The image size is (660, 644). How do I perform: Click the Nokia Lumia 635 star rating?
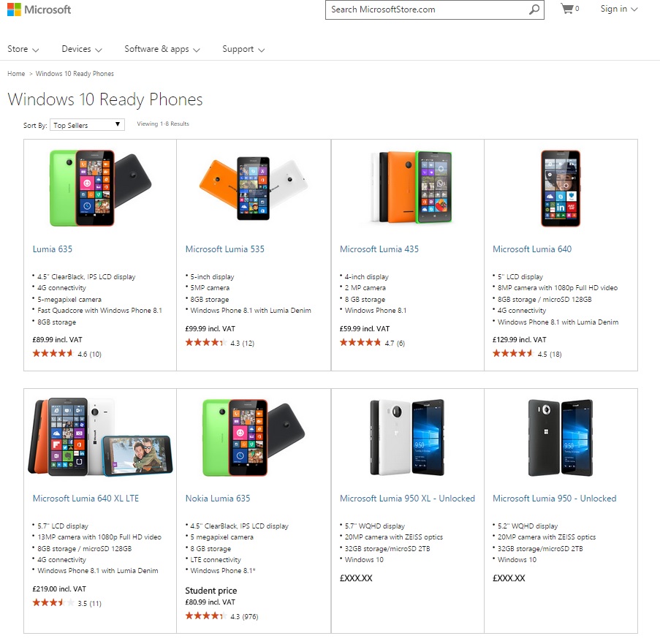(x=205, y=615)
